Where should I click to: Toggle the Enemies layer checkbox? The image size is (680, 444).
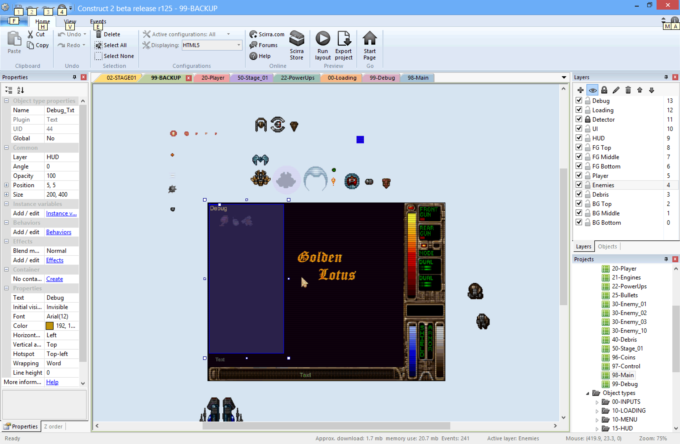click(579, 185)
